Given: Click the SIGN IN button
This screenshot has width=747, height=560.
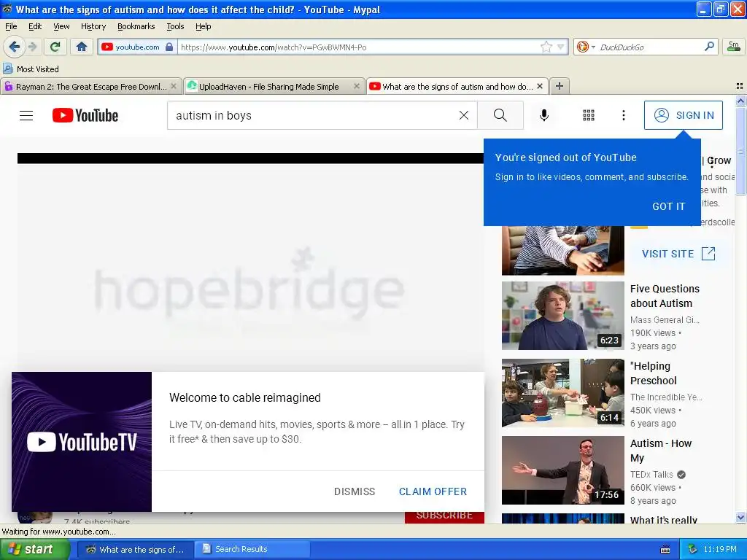Looking at the screenshot, I should pyautogui.click(x=683, y=115).
